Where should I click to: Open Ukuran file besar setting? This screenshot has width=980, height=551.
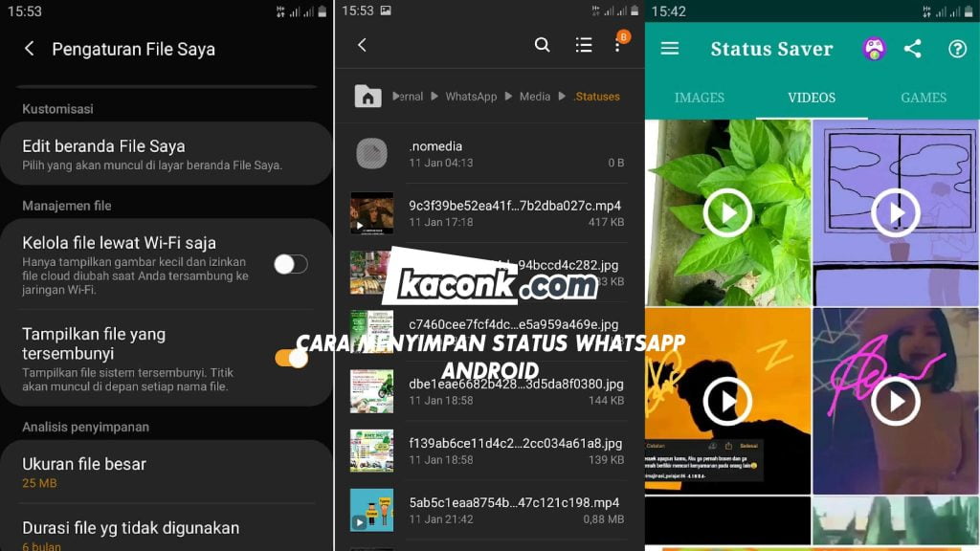pyautogui.click(x=167, y=473)
